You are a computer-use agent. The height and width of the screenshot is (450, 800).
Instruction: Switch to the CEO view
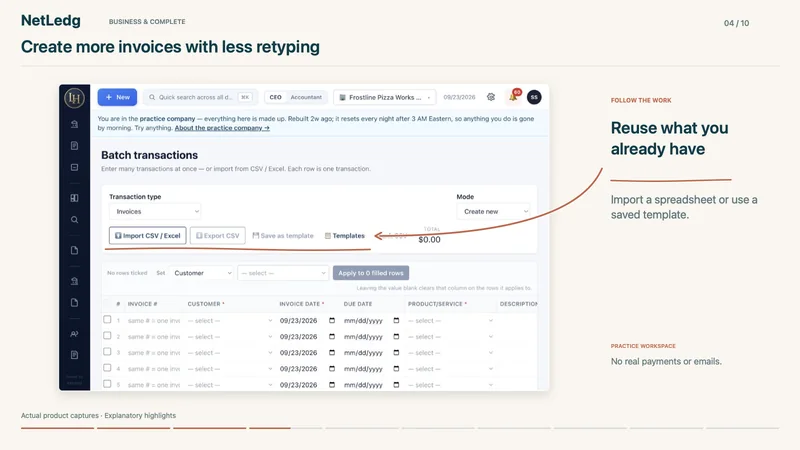coord(276,97)
